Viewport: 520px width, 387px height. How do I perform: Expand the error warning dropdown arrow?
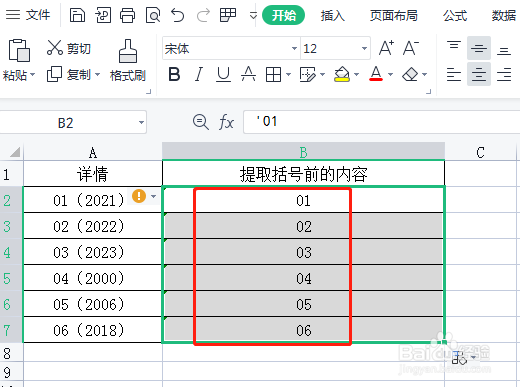click(153, 196)
